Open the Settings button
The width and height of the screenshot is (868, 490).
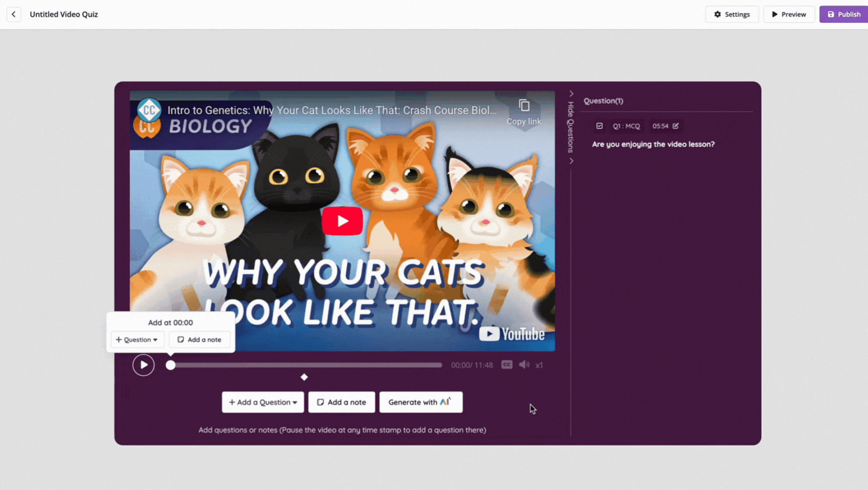click(x=732, y=14)
